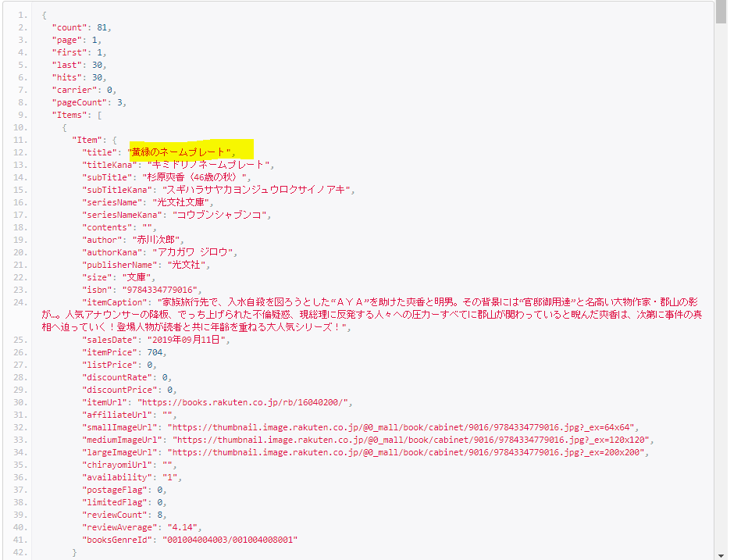Click the "hits" key text
This screenshot has height=560, width=741.
(x=66, y=77)
